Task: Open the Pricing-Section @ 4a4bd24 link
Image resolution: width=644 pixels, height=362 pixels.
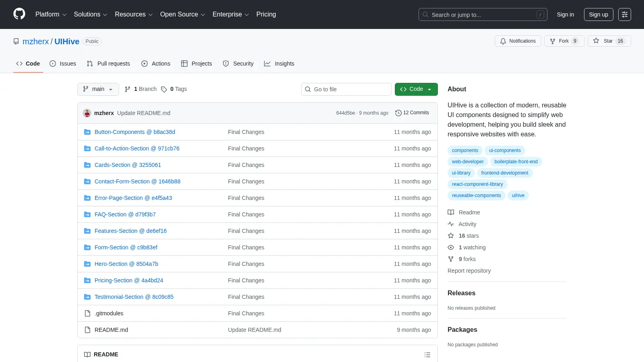Action: [x=129, y=280]
